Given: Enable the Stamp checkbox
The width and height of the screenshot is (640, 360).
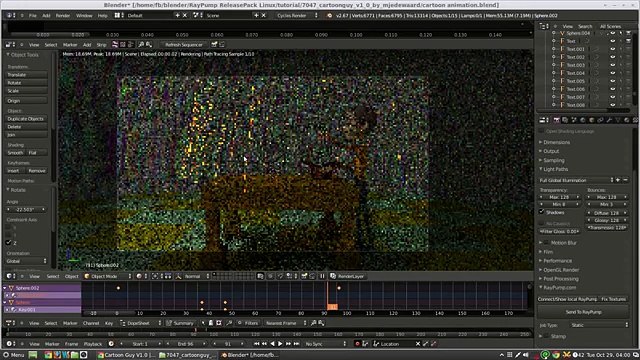Looking at the screenshot, I should click(x=547, y=337).
